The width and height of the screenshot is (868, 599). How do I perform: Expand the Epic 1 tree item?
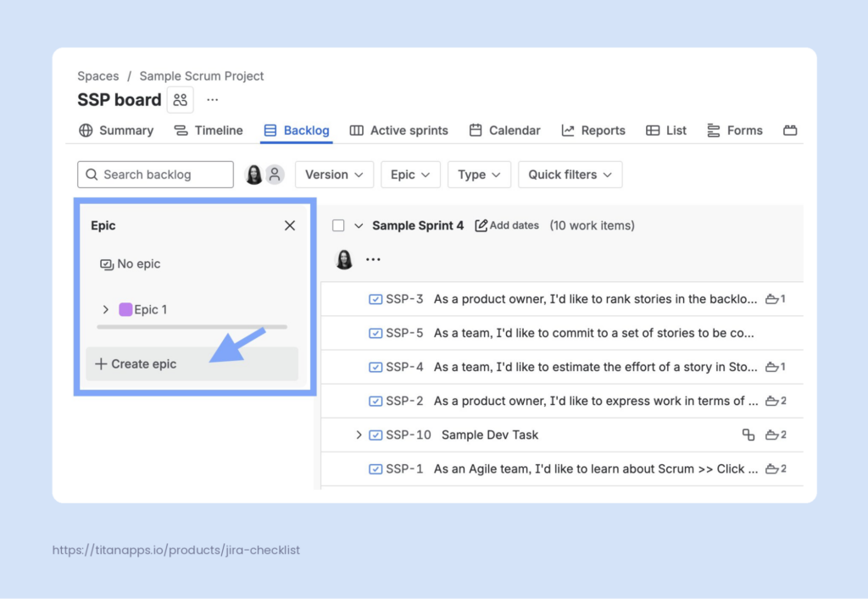(x=106, y=309)
